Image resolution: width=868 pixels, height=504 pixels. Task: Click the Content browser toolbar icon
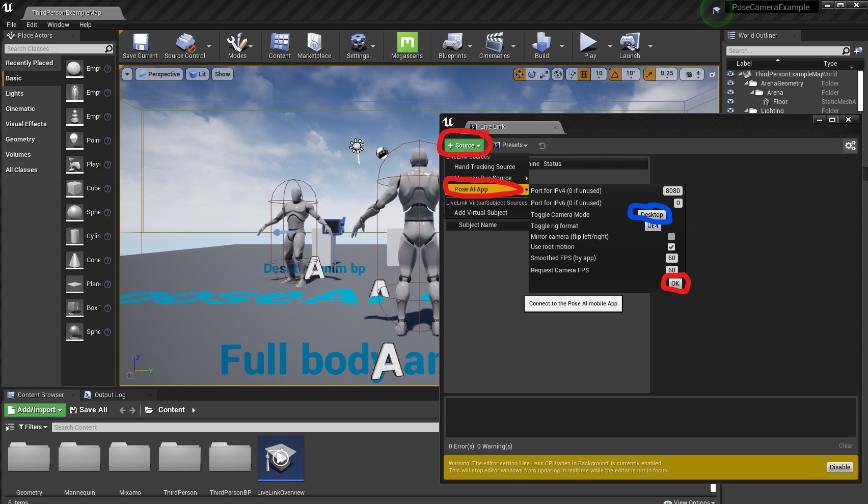[279, 45]
